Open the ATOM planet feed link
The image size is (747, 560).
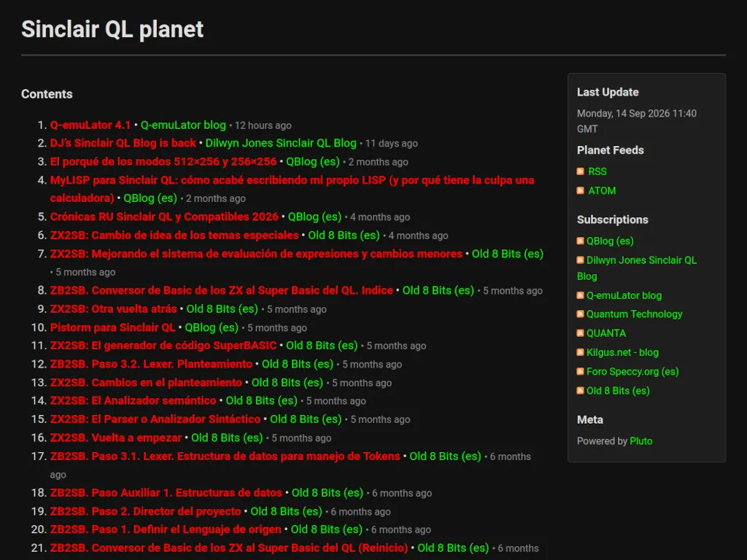tap(602, 190)
